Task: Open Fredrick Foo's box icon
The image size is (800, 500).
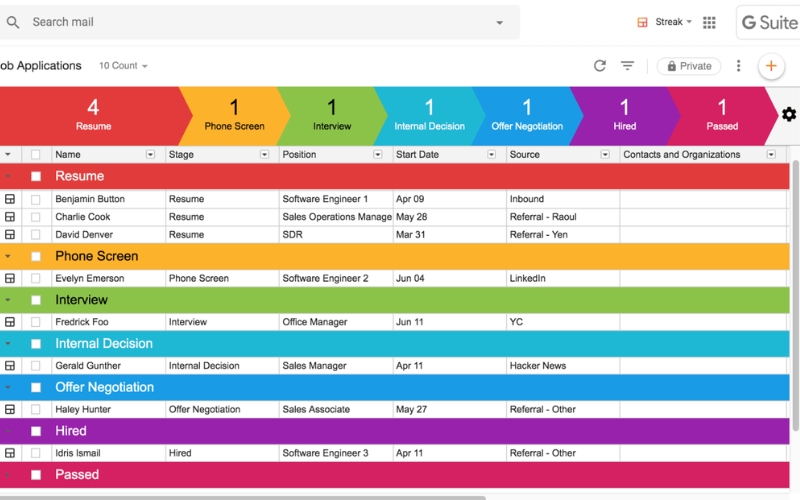Action: [x=10, y=322]
